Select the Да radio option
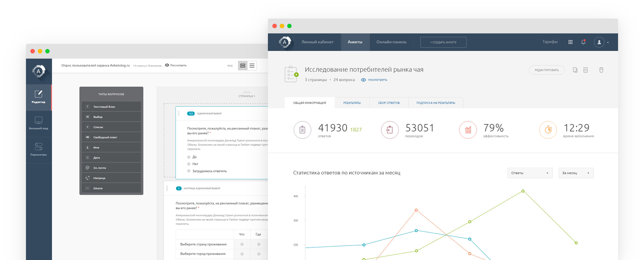644x260 pixels. click(x=189, y=157)
